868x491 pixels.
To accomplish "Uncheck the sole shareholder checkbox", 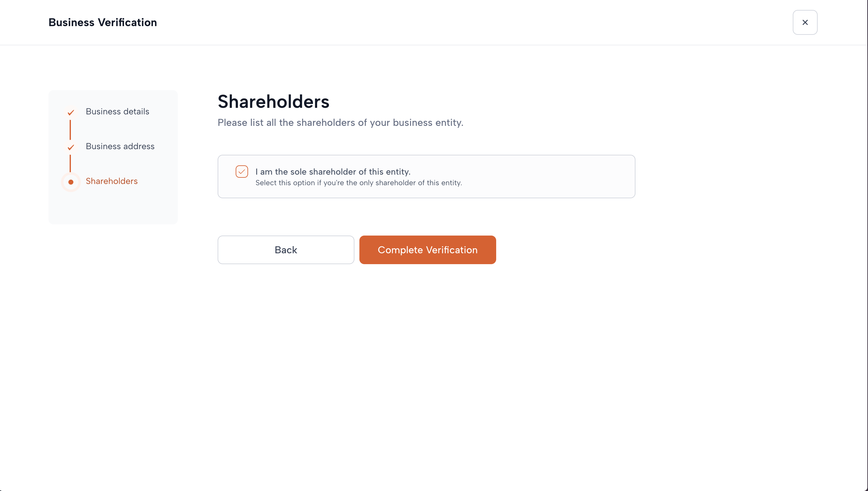I will click(x=242, y=172).
